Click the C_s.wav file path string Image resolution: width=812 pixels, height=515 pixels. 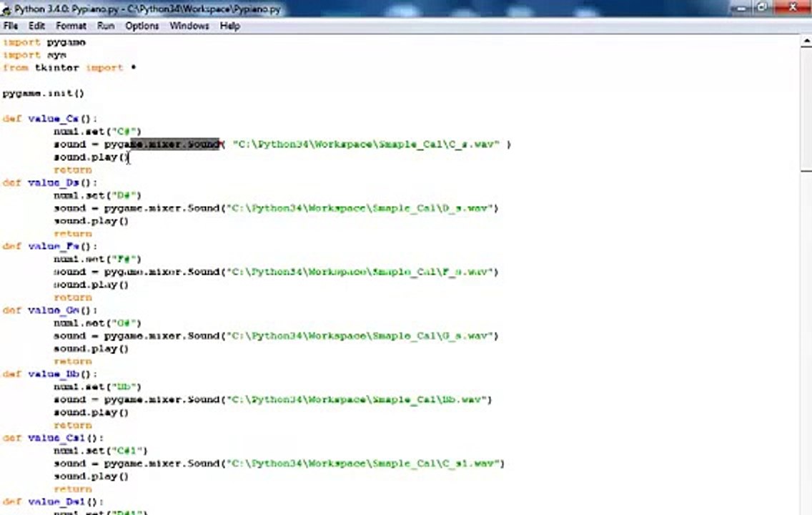(366, 144)
